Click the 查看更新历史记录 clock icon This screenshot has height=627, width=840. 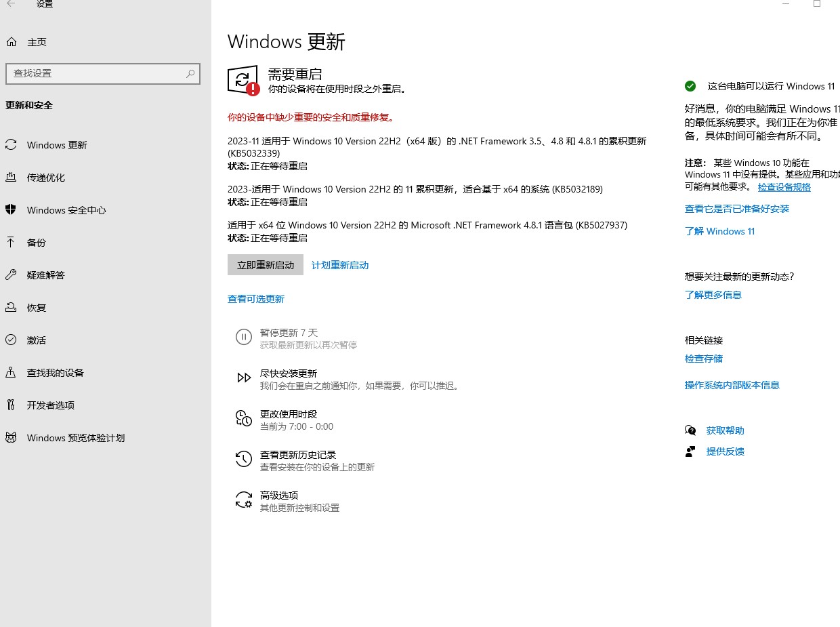tap(244, 459)
